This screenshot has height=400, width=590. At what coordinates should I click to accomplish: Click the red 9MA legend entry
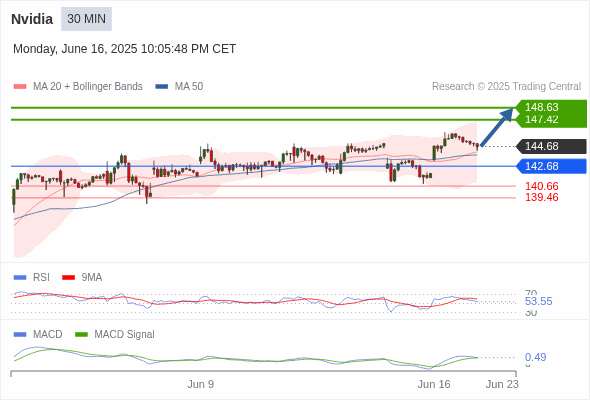82,278
